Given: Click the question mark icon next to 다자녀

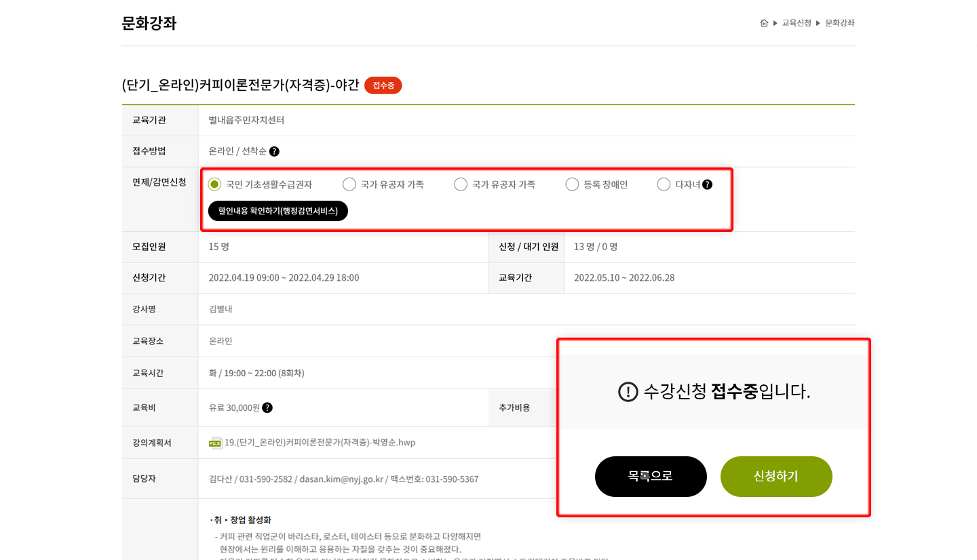Looking at the screenshot, I should [707, 184].
